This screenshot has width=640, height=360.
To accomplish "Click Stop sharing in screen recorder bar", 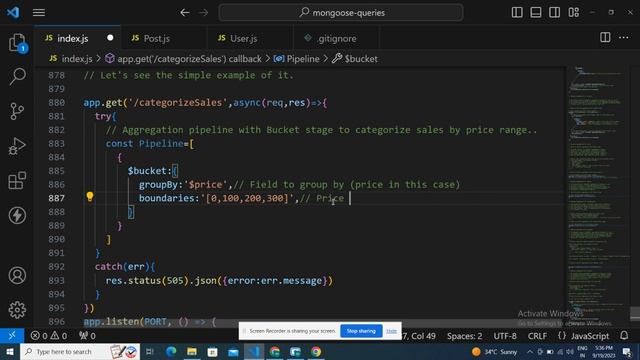I will [x=361, y=331].
